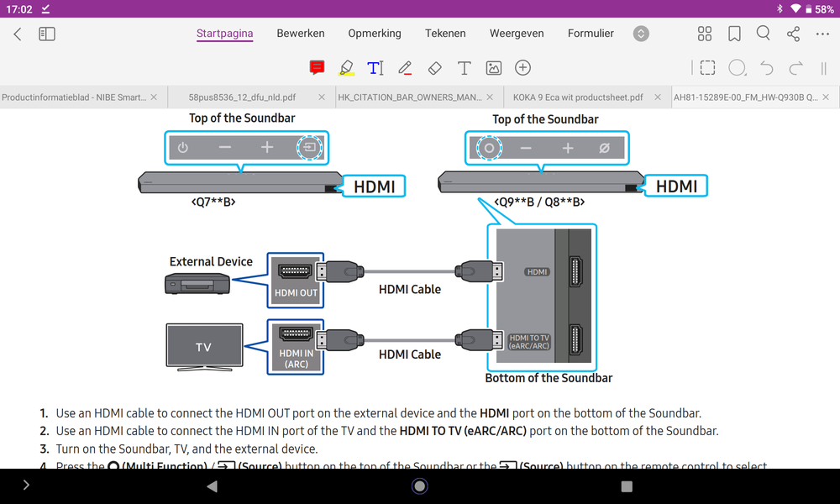Close the 58pus8536_12_dfu_nld.pdf tab
This screenshot has width=840, height=504.
[322, 97]
